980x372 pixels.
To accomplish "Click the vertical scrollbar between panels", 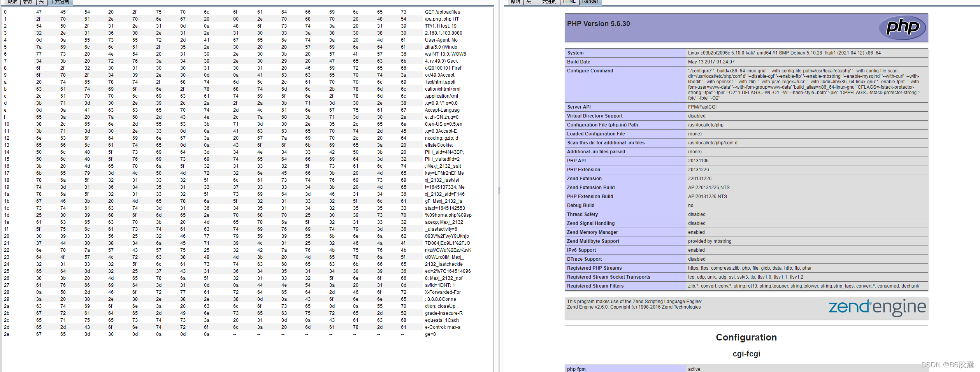I will click(x=499, y=191).
